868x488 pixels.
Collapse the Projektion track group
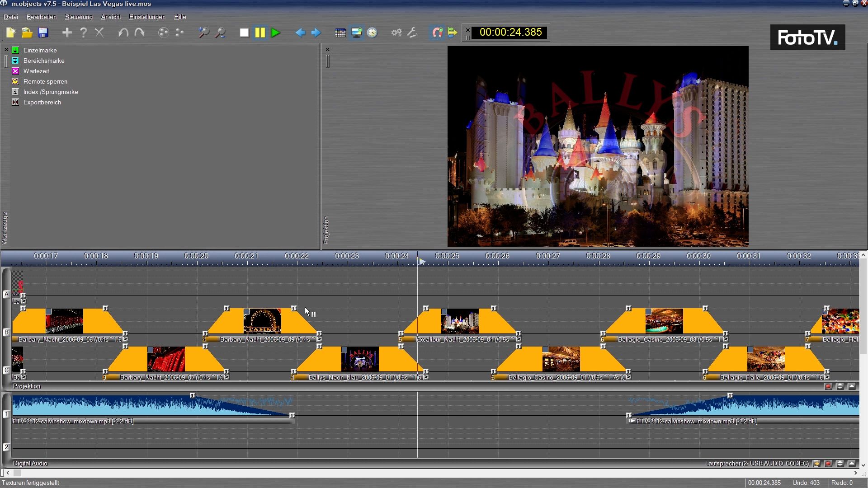pyautogui.click(x=852, y=386)
